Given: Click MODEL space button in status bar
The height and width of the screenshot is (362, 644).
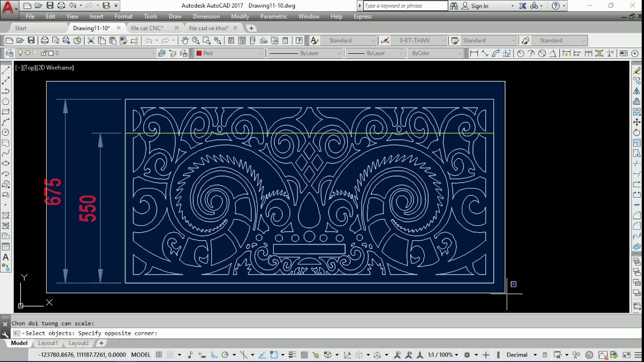Looking at the screenshot, I should [141, 355].
